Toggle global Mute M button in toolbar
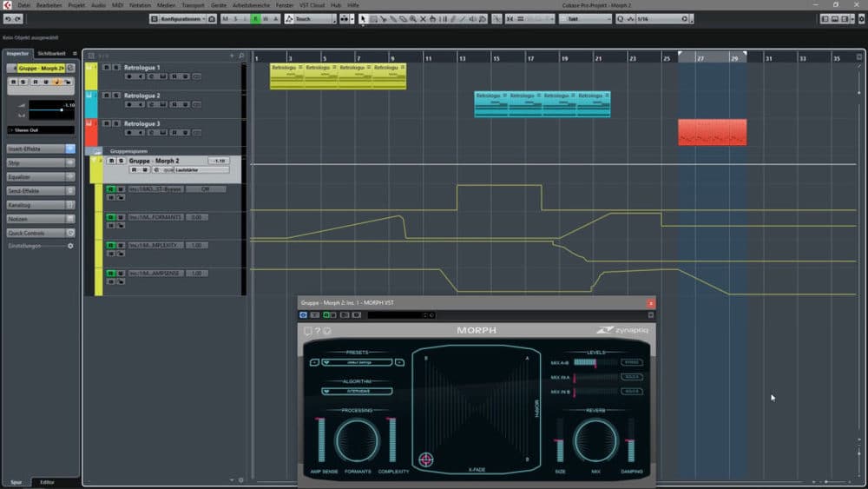 pyautogui.click(x=225, y=19)
